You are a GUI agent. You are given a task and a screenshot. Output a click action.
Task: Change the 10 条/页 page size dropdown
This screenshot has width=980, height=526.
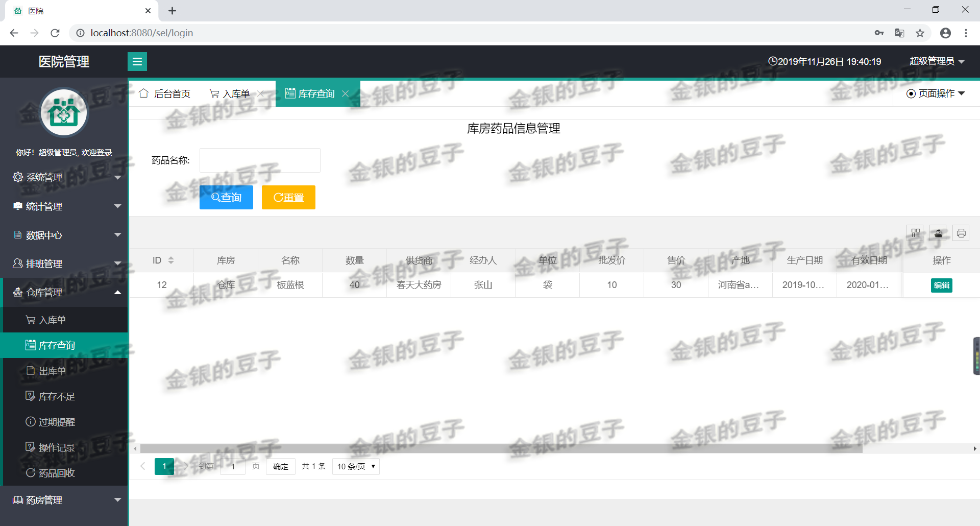coord(356,466)
